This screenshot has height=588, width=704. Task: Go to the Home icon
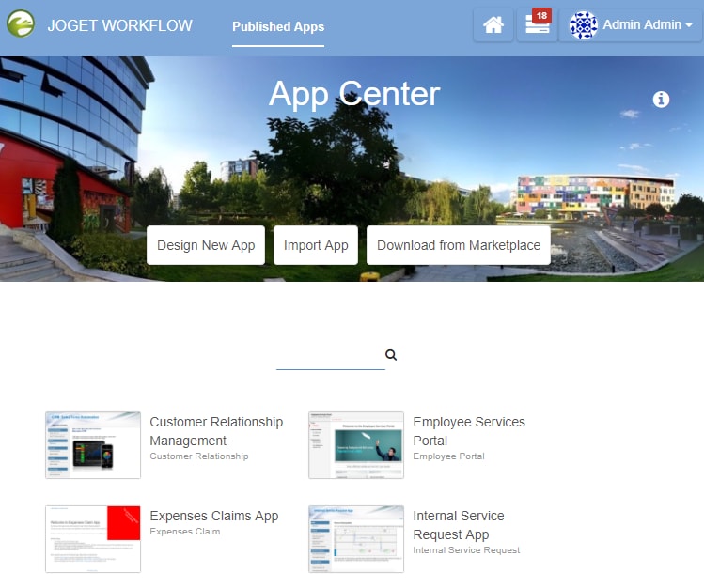[x=493, y=24]
